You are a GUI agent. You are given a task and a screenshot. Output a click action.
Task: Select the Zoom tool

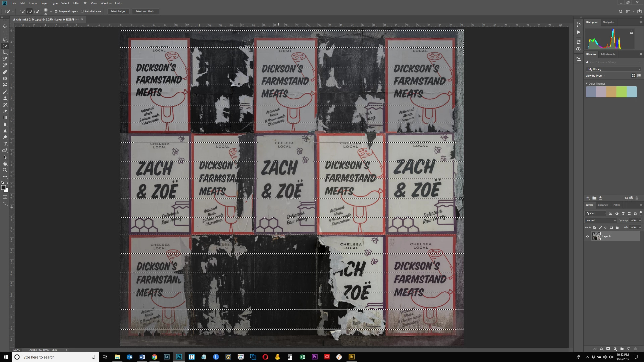[5, 170]
